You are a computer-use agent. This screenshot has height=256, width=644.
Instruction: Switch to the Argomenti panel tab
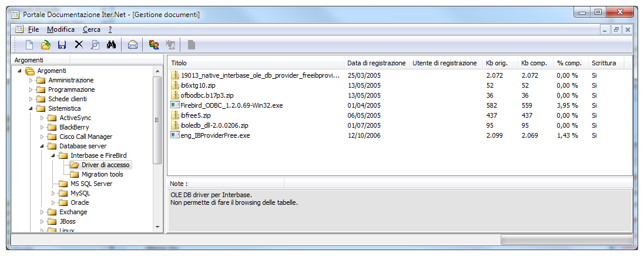coord(29,60)
